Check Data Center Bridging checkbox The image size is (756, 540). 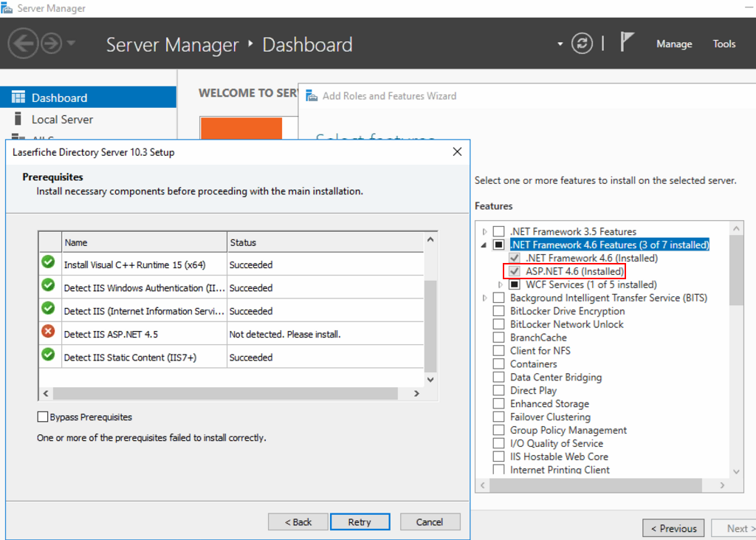pos(498,377)
